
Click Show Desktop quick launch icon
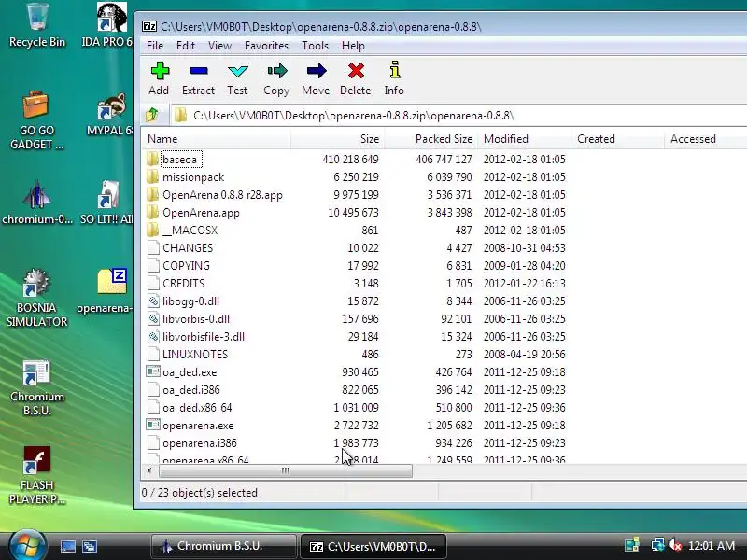67,546
